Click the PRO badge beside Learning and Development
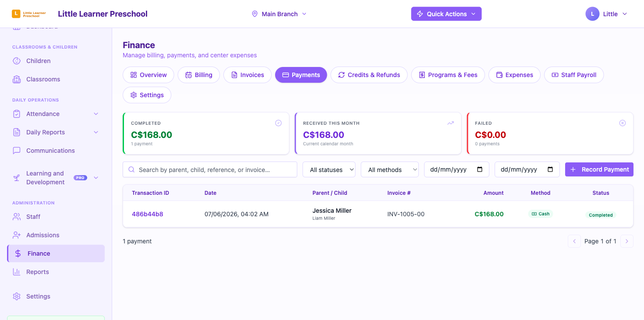Image resolution: width=644 pixels, height=320 pixels. click(80, 178)
